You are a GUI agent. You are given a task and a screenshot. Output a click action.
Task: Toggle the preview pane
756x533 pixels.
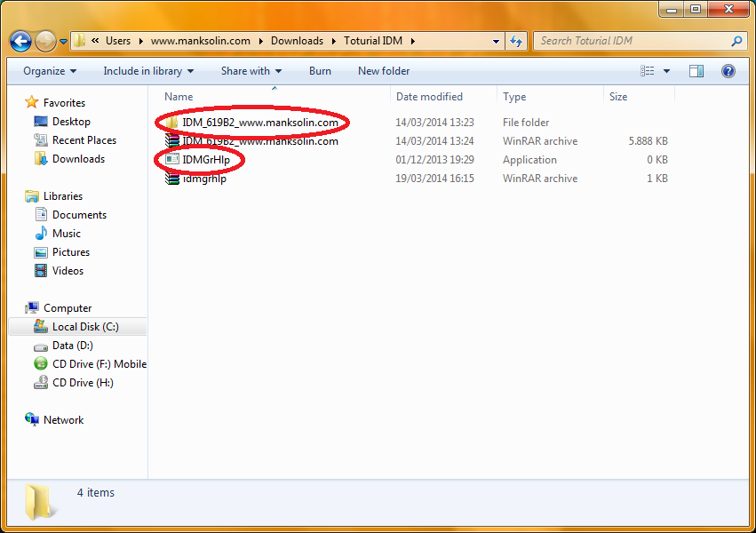pyautogui.click(x=696, y=71)
